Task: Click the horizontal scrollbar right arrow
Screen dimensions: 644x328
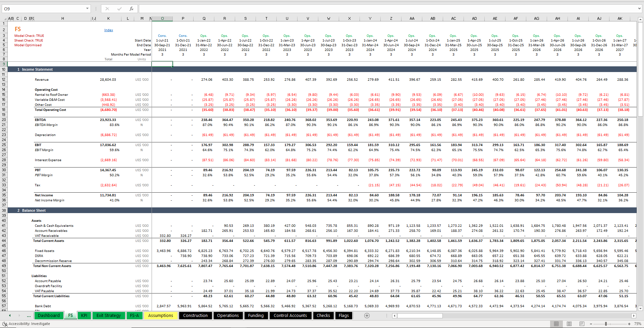Action: (x=634, y=316)
